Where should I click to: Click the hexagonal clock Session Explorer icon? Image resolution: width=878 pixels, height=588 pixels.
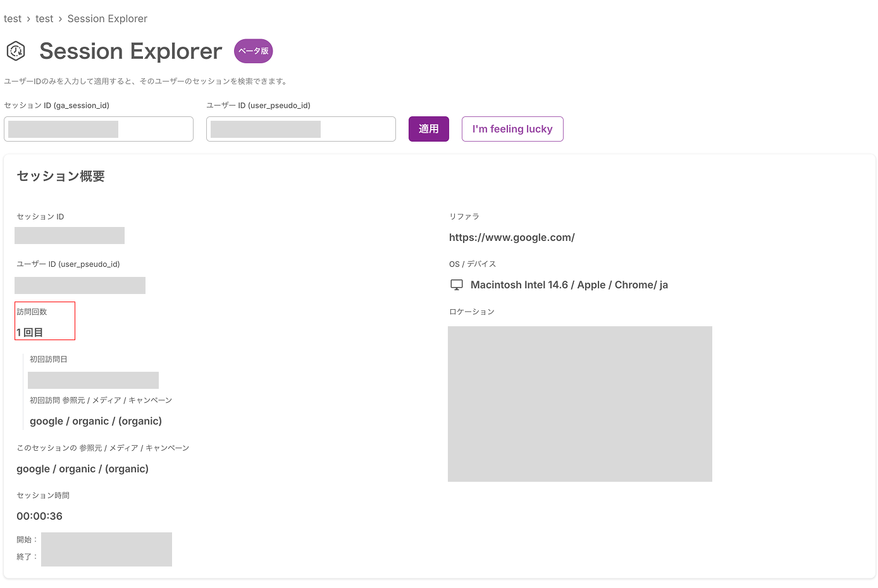click(16, 51)
